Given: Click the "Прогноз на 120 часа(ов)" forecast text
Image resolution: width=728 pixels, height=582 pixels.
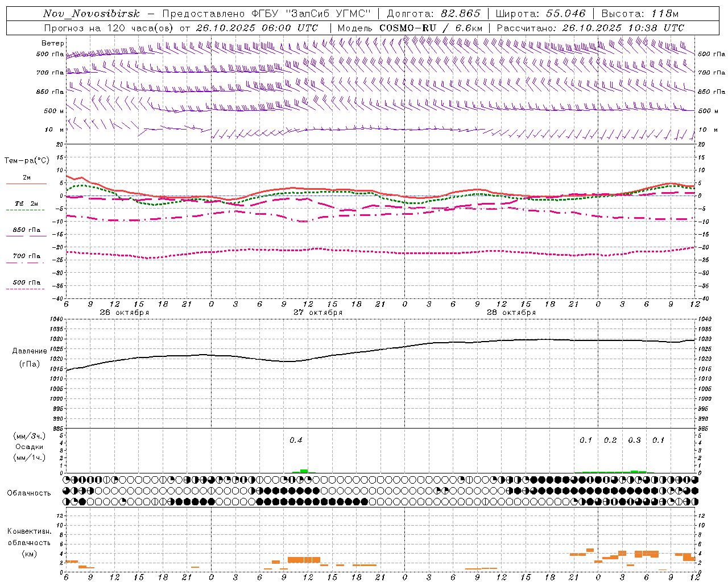Looking at the screenshot, I should point(109,28).
